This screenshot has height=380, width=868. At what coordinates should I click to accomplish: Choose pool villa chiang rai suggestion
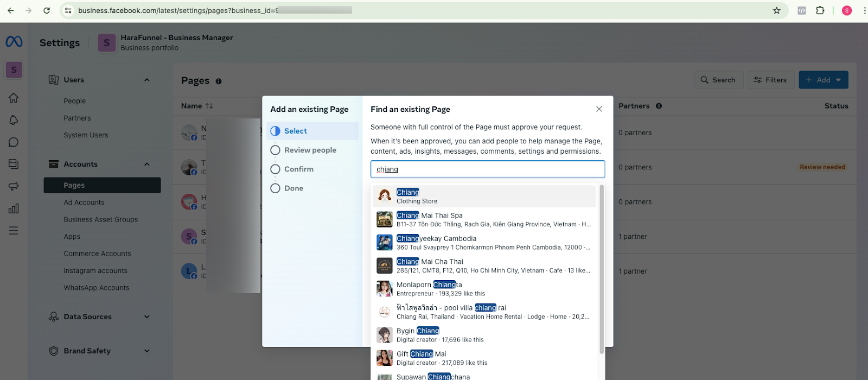tap(484, 312)
